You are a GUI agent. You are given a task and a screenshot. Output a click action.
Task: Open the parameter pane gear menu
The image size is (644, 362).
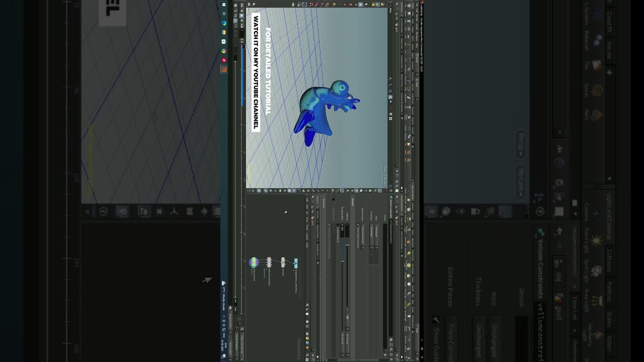pyautogui.click(x=391, y=340)
